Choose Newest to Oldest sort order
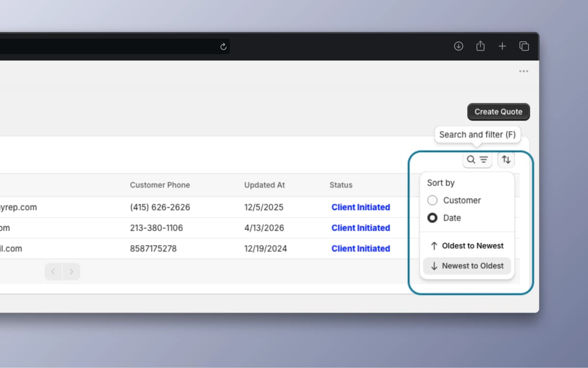 click(467, 266)
